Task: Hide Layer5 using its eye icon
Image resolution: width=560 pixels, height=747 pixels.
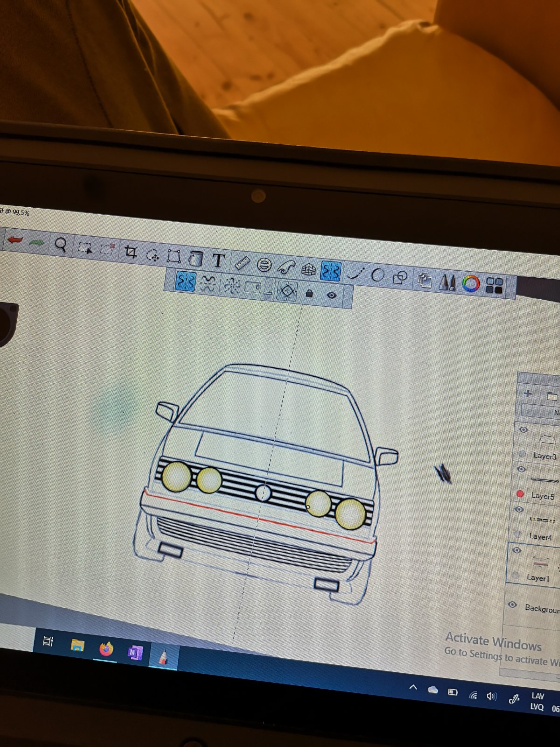Action: [x=521, y=469]
